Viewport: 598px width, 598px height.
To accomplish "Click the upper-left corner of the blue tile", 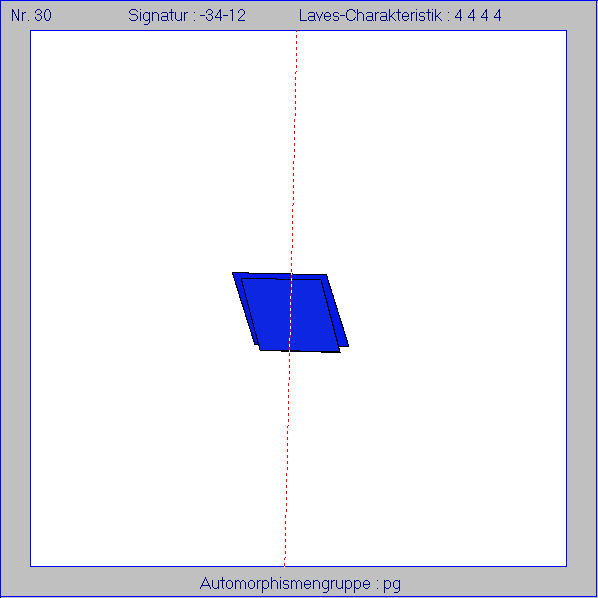I will (233, 273).
